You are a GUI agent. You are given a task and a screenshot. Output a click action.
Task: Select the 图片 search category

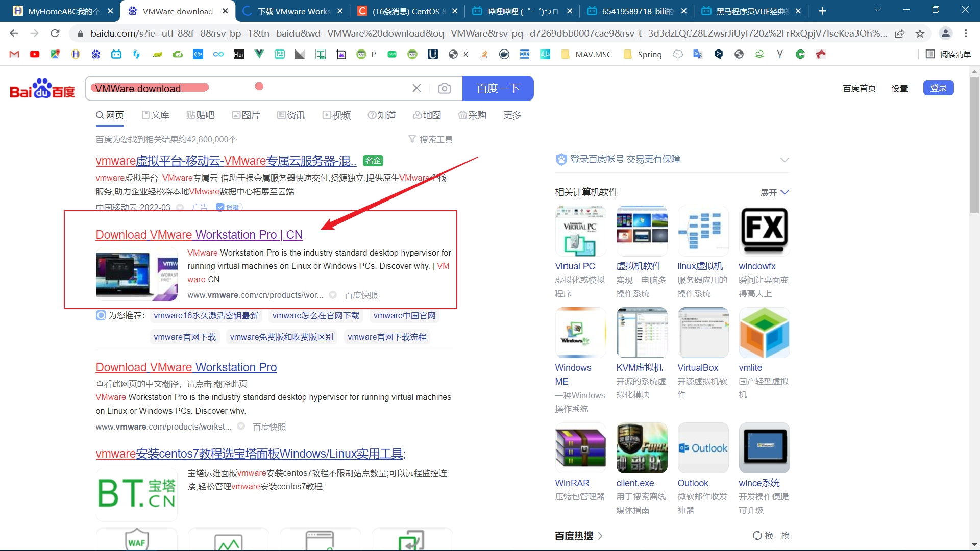point(246,115)
